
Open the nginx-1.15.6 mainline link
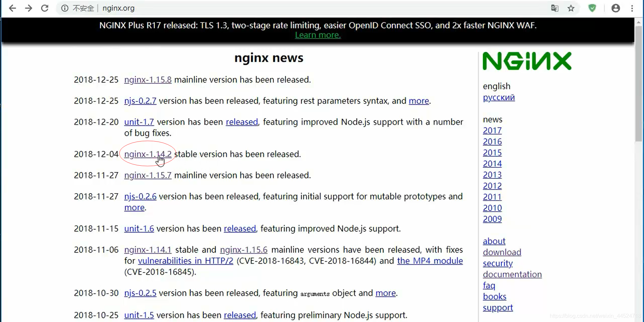(x=244, y=250)
